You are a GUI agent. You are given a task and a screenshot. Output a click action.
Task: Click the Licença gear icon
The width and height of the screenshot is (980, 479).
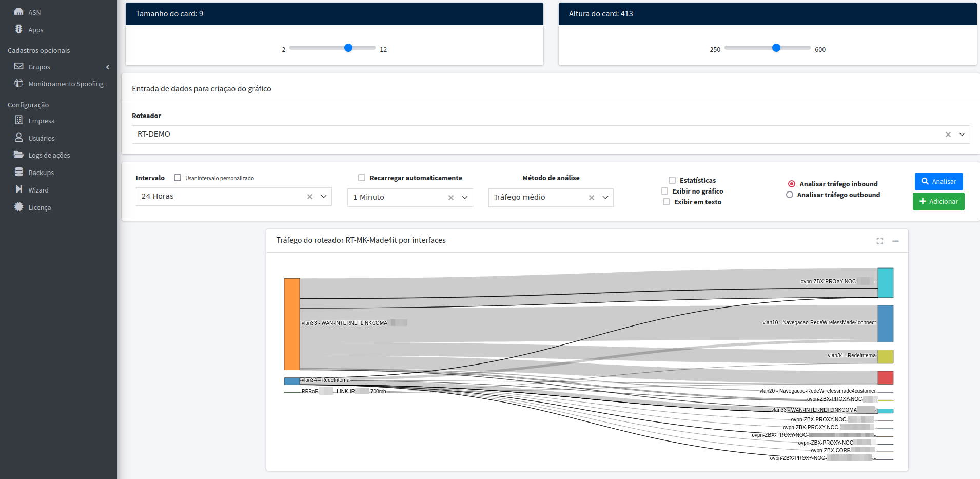(x=19, y=207)
